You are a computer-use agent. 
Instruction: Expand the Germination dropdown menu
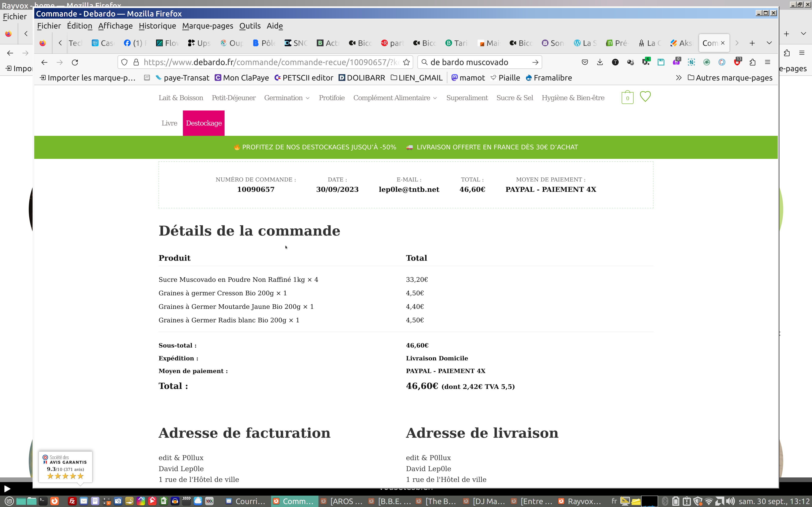pos(287,98)
